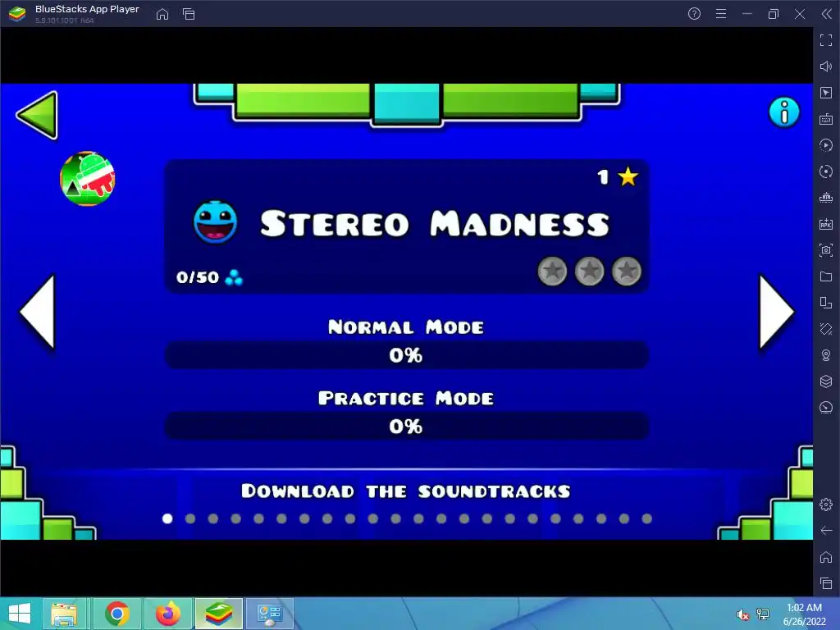Click the Practice Mode progress bar
840x630 pixels.
click(407, 427)
